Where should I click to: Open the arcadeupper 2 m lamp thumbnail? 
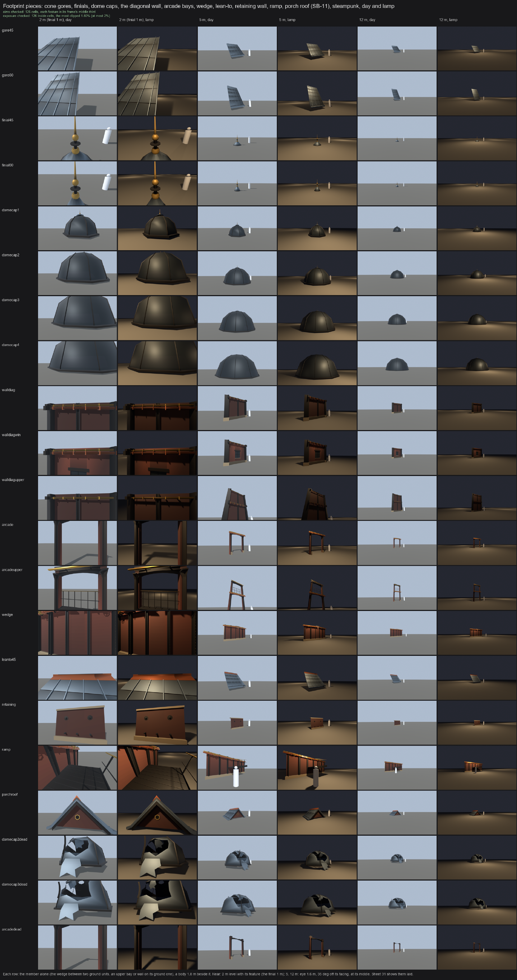(x=157, y=588)
